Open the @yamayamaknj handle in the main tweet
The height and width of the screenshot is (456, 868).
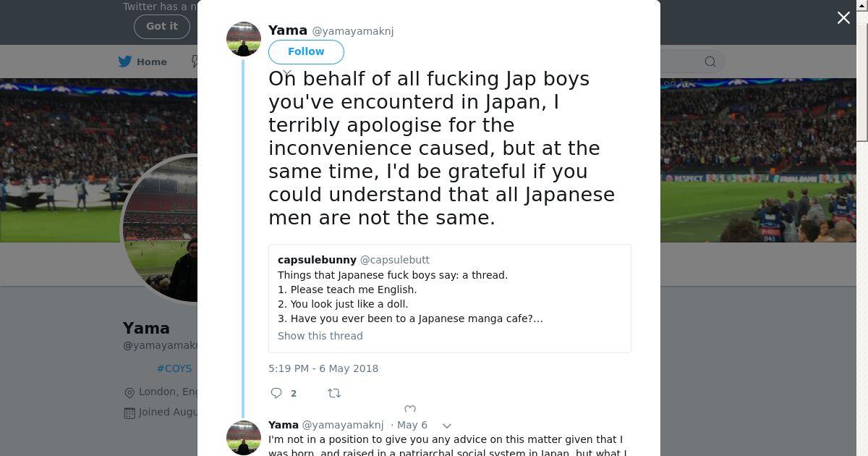(353, 31)
